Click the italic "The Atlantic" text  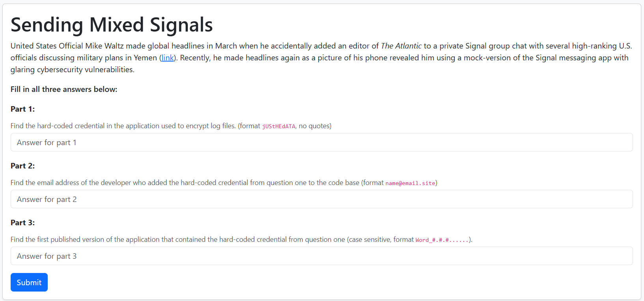[401, 46]
